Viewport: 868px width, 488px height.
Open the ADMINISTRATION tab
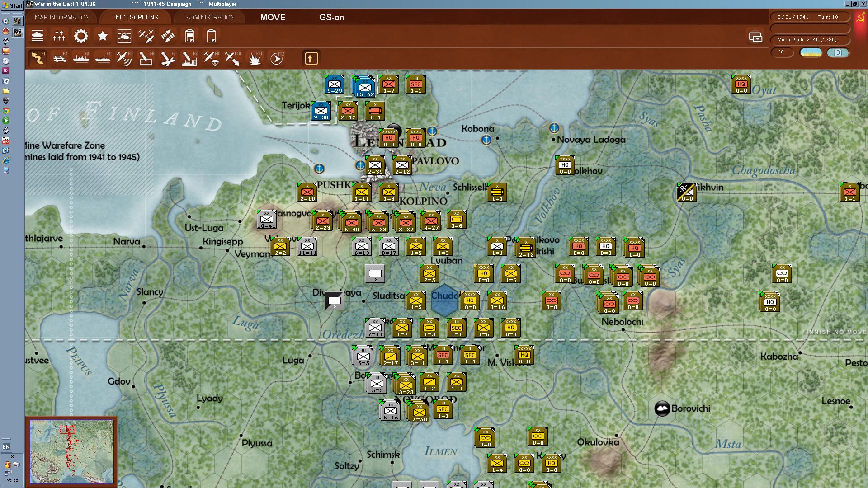click(210, 17)
